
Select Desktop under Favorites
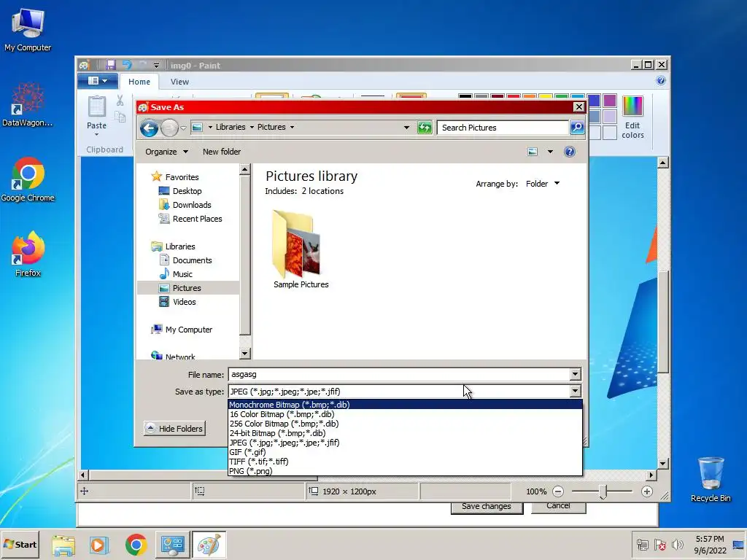coord(187,191)
